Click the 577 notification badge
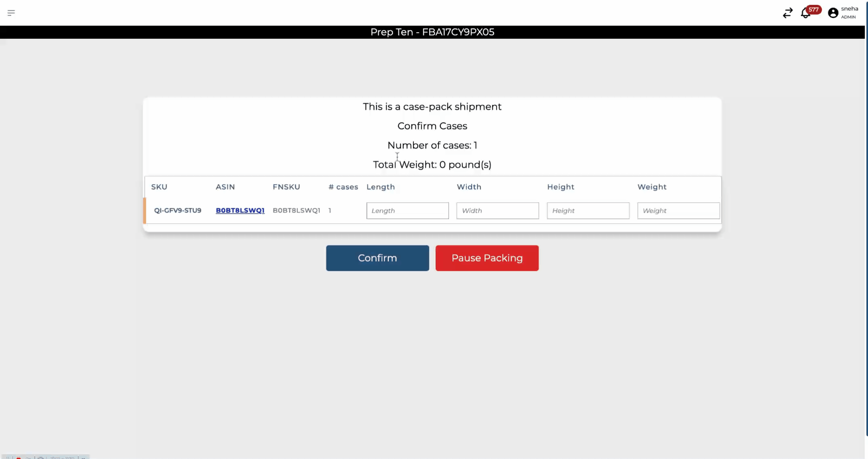The width and height of the screenshot is (868, 459). [x=814, y=10]
